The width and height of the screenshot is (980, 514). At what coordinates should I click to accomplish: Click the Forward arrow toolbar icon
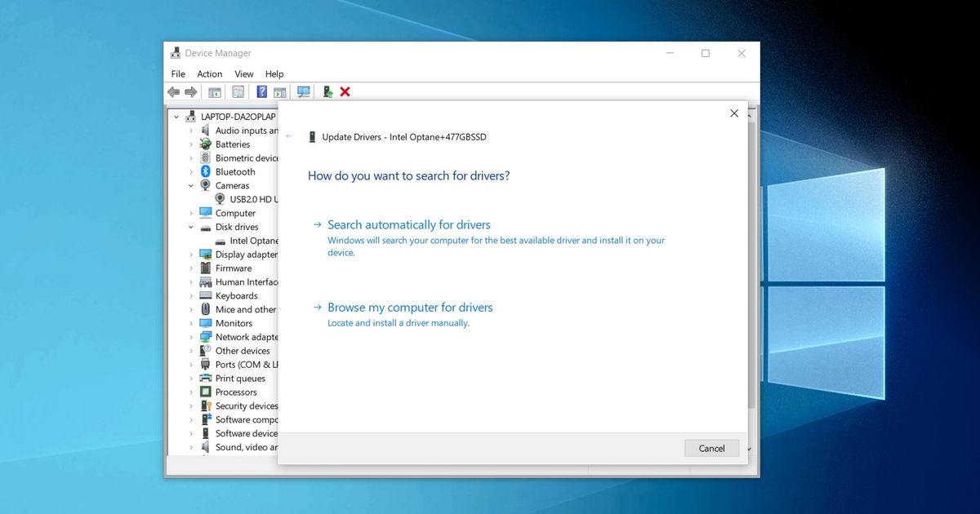191,92
